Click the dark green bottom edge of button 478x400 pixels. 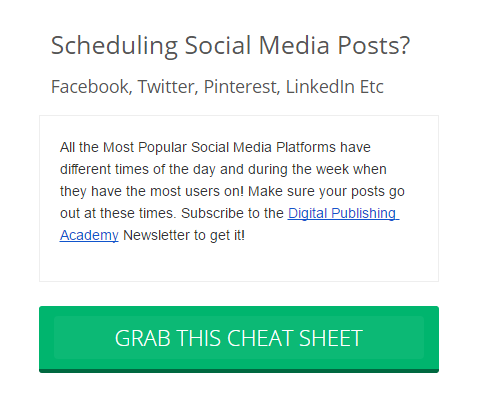239,371
